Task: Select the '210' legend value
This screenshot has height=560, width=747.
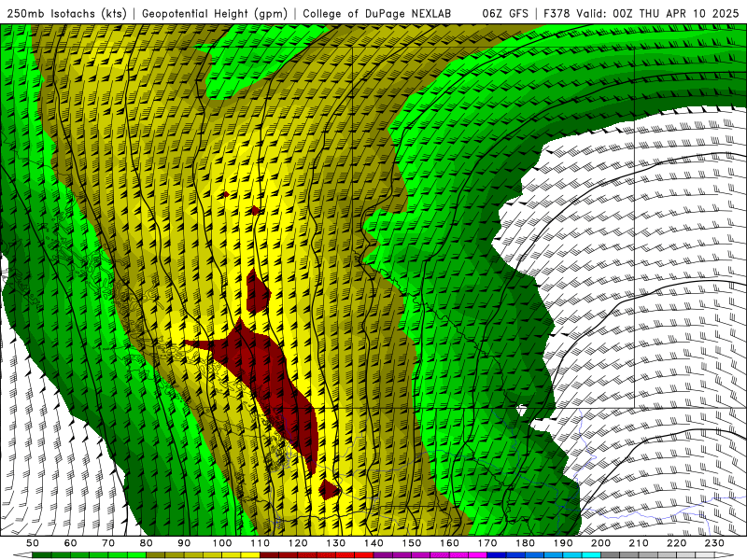Action: tap(639, 543)
